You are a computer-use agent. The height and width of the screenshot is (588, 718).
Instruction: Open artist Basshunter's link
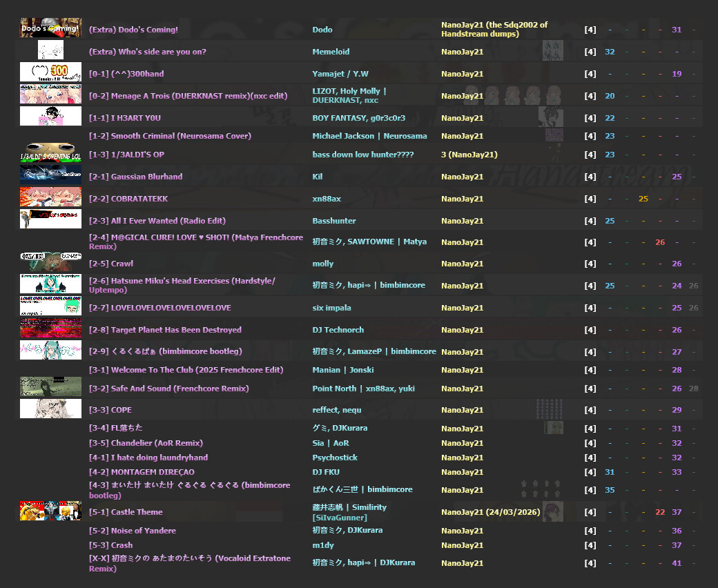pos(333,221)
